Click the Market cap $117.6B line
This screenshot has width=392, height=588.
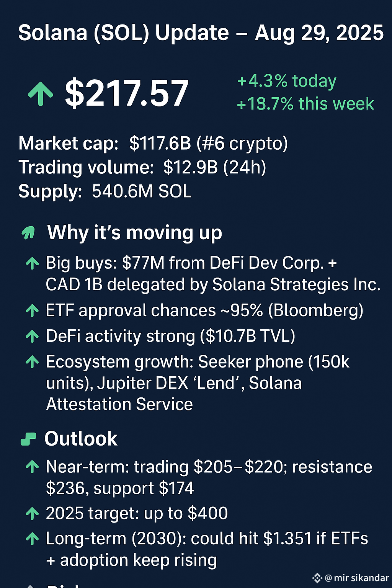coord(153,144)
